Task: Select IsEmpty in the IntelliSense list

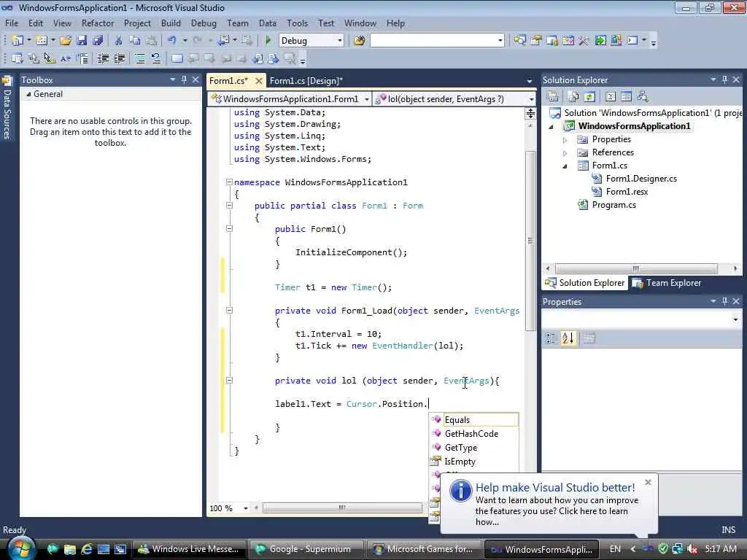Action: click(x=473, y=461)
